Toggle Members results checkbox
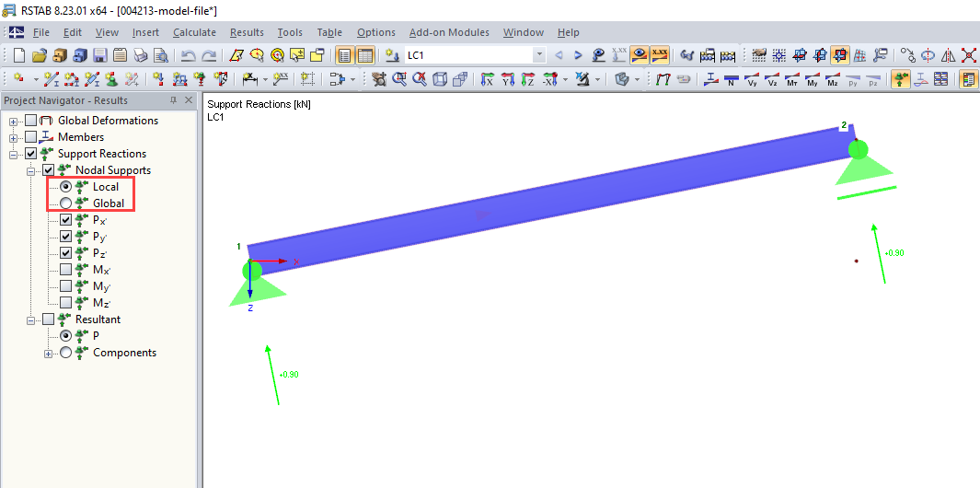The height and width of the screenshot is (488, 980). (30, 137)
